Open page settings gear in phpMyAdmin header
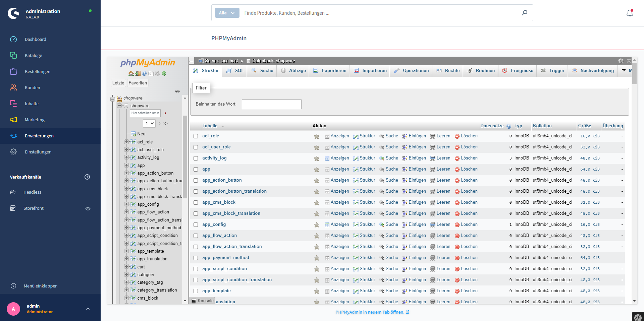This screenshot has width=644, height=321. (621, 61)
